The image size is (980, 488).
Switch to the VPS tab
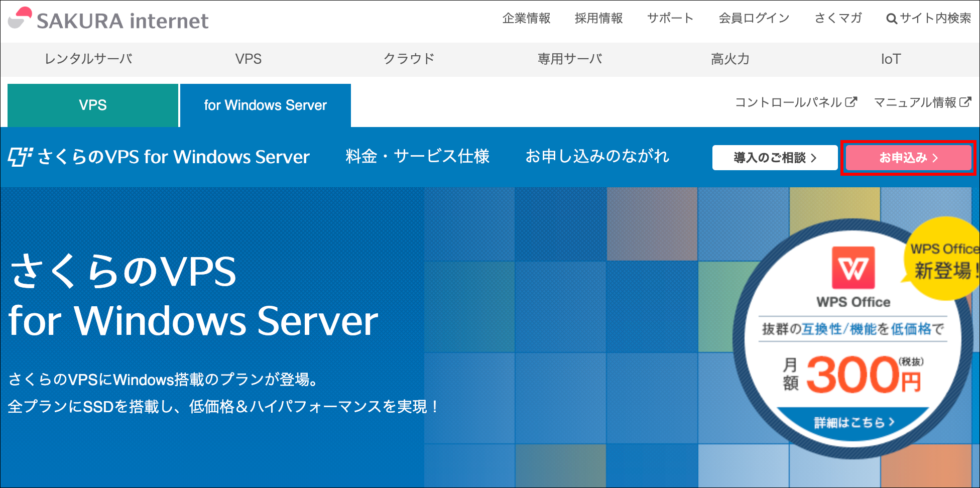coord(93,105)
